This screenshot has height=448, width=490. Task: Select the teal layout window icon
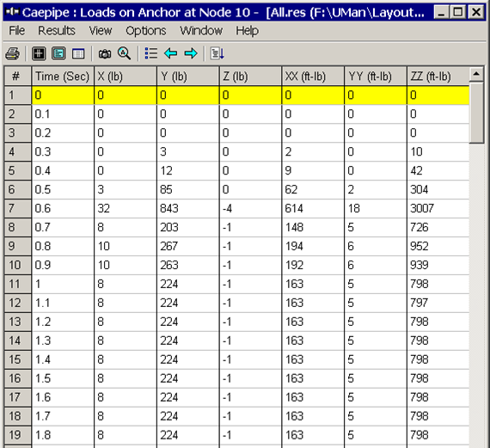58,53
